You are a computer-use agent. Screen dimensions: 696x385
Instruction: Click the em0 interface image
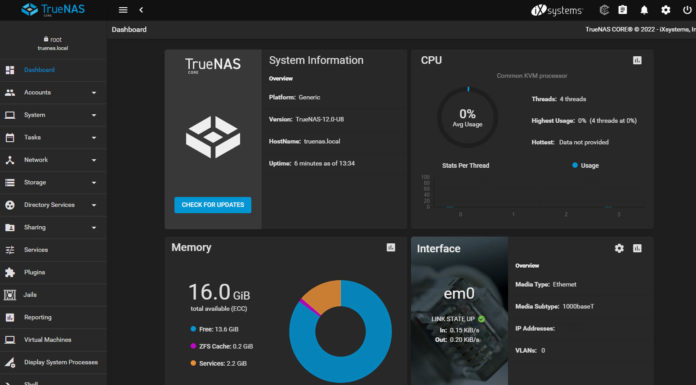[459, 311]
